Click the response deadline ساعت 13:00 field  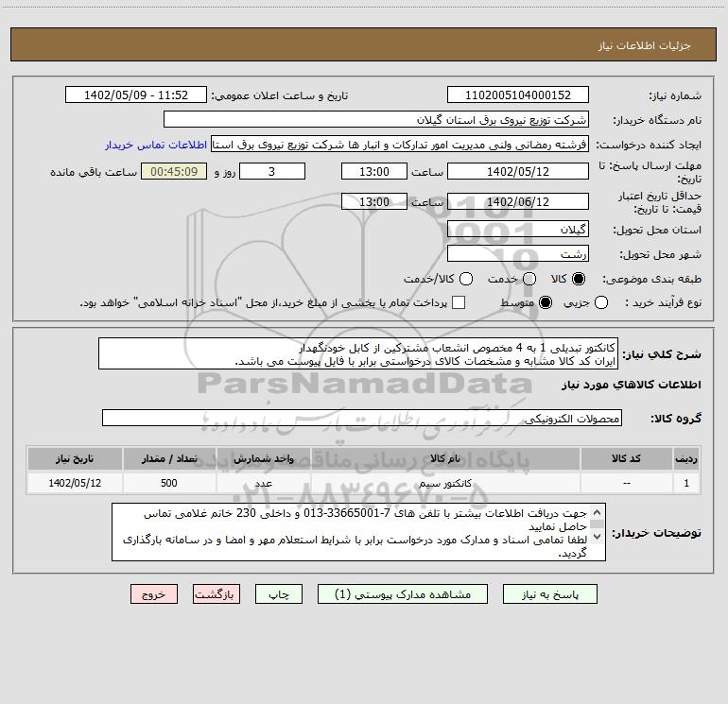(x=374, y=171)
